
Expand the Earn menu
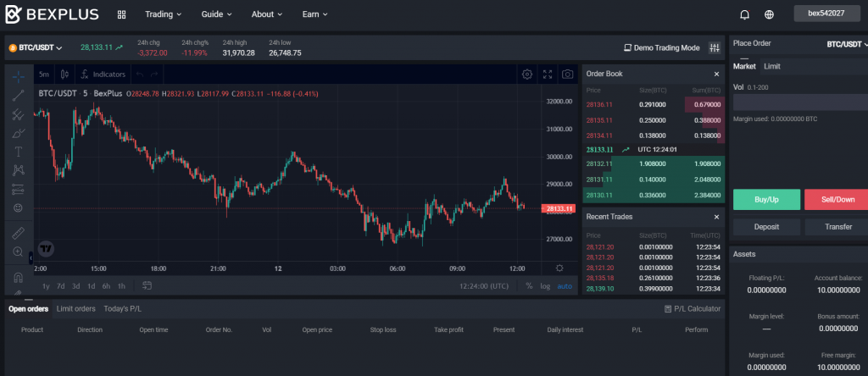point(315,14)
